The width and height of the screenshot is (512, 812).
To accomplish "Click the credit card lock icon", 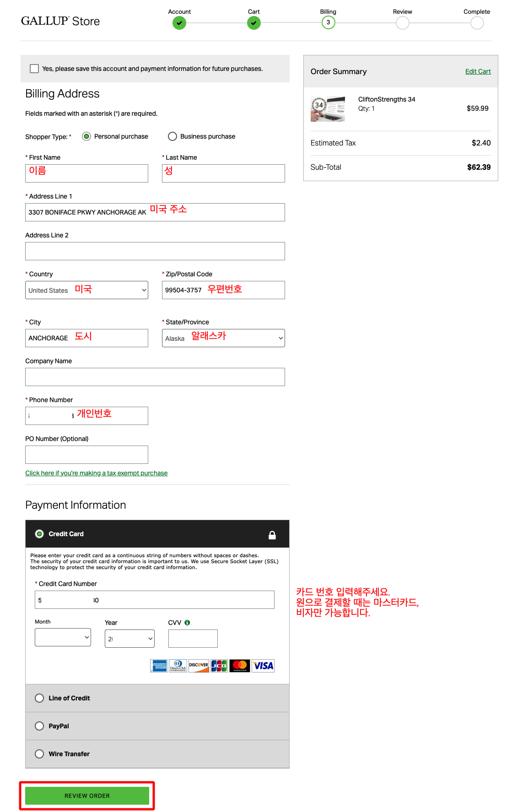I will tap(272, 535).
